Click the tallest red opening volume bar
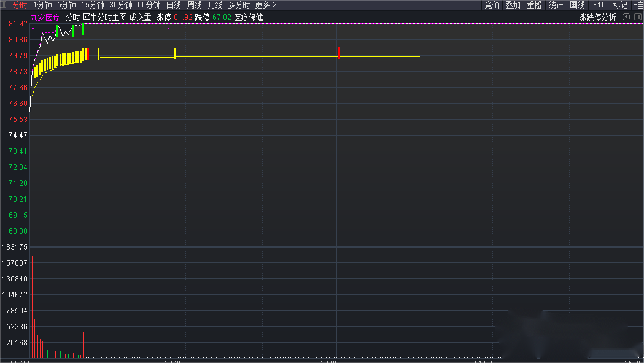This screenshot has width=644, height=363. pos(32,307)
